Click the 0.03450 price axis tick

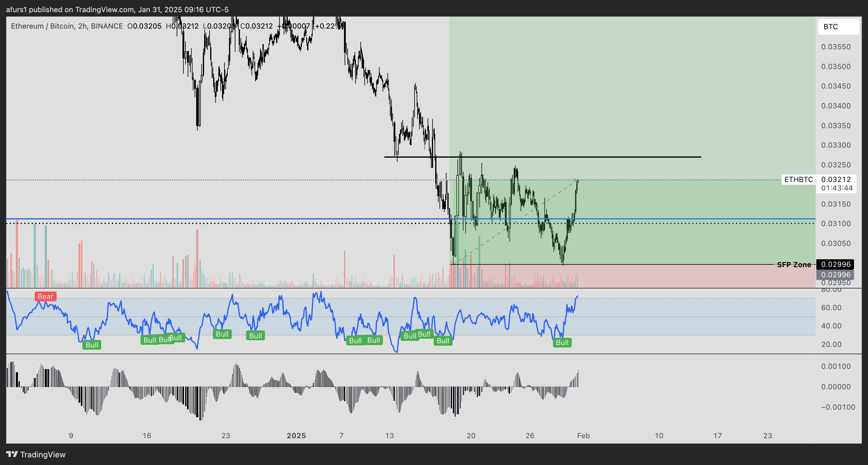pos(836,86)
